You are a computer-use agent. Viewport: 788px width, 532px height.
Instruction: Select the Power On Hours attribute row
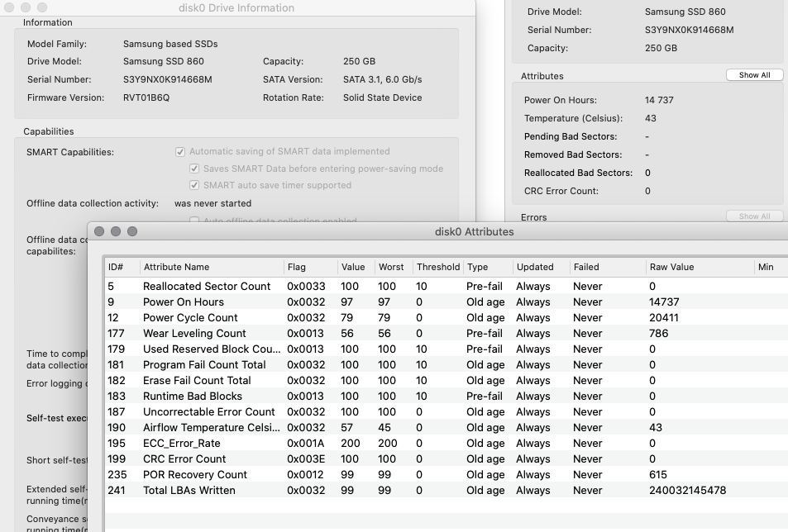tap(447, 302)
